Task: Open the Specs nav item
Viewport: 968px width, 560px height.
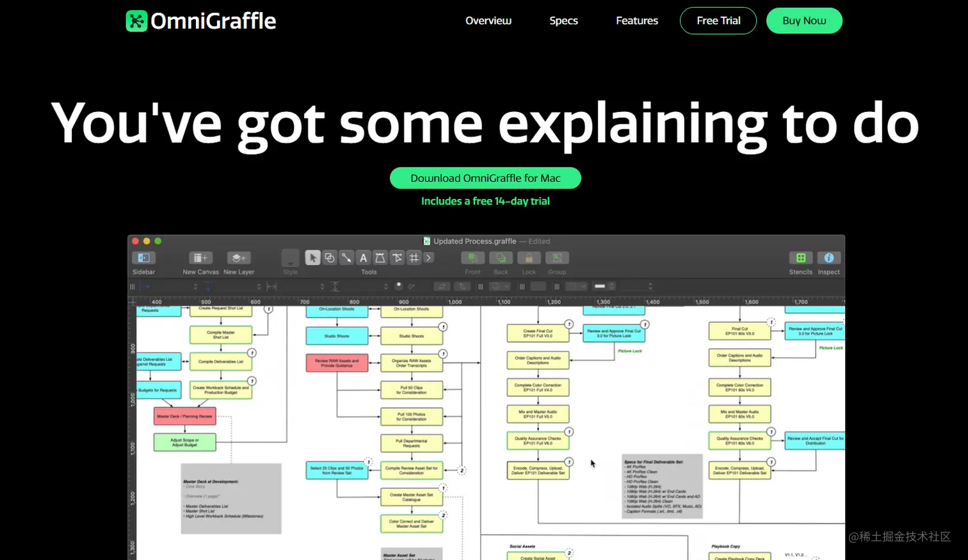Action: [x=563, y=20]
